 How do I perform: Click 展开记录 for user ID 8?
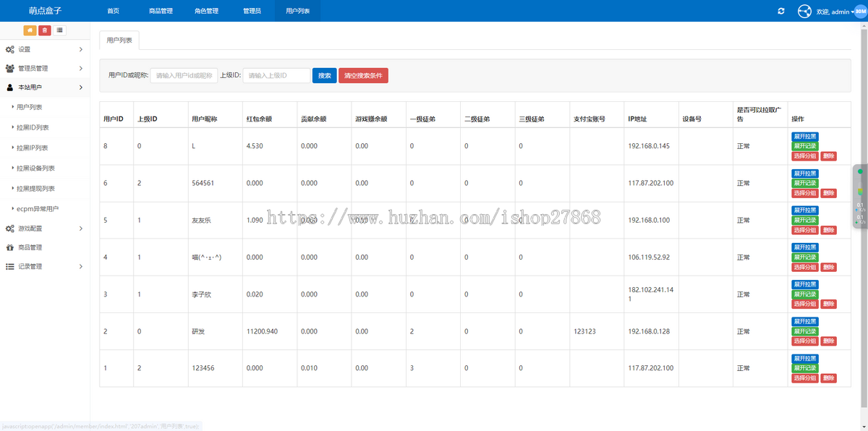(x=805, y=146)
